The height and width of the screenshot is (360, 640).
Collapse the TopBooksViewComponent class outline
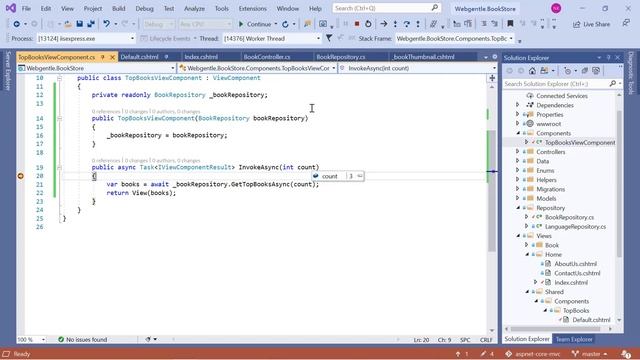coord(60,78)
